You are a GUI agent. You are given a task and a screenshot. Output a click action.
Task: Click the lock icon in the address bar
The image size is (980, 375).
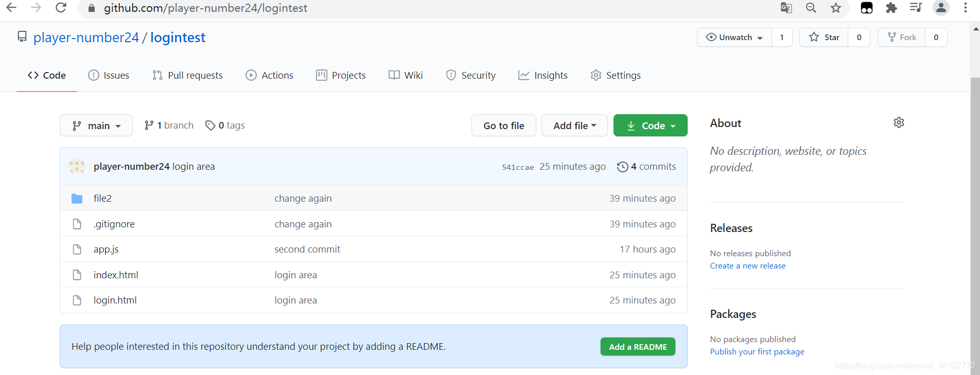point(92,8)
